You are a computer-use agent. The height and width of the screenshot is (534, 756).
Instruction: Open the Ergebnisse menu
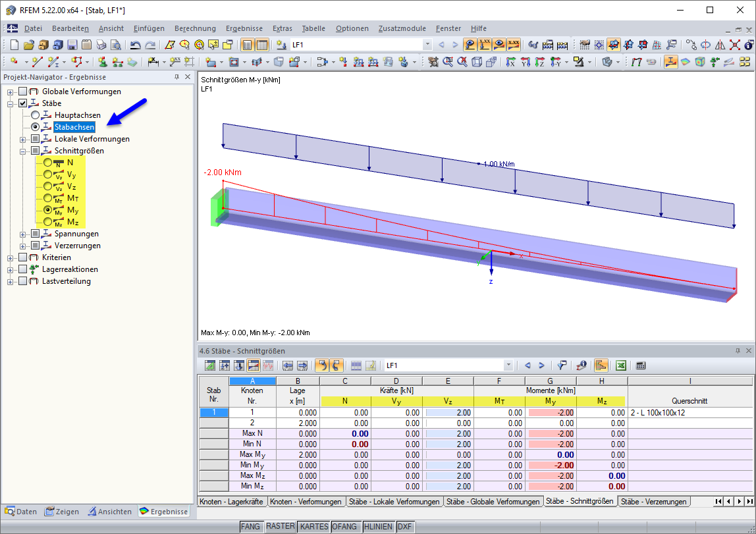244,28
